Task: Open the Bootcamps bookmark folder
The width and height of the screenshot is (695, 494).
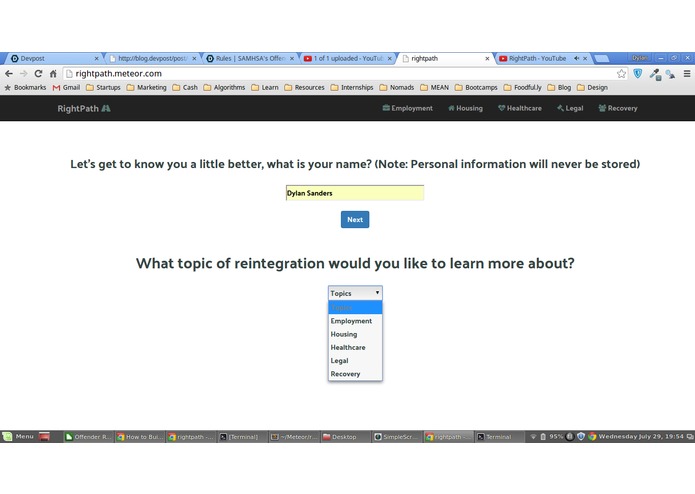Action: pos(476,87)
